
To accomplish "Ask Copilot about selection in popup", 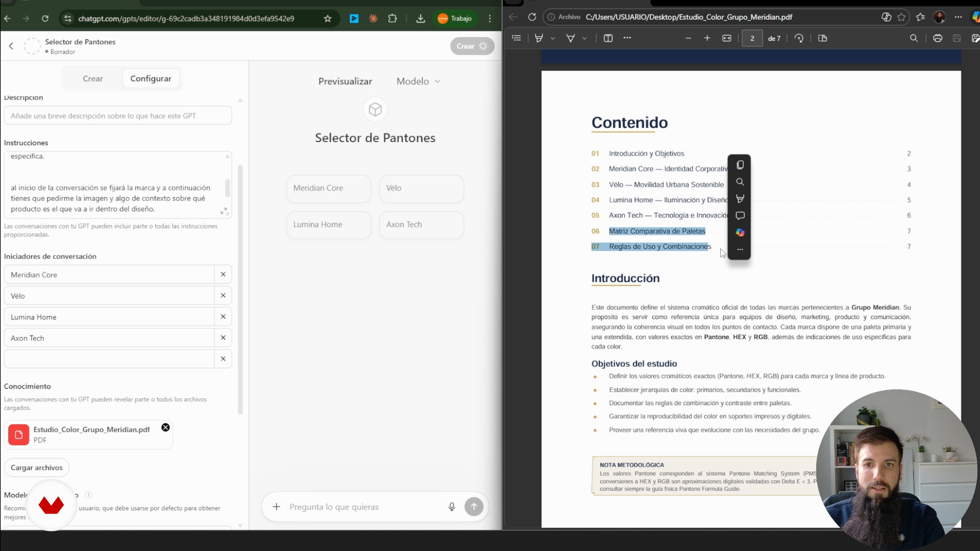I will click(740, 232).
